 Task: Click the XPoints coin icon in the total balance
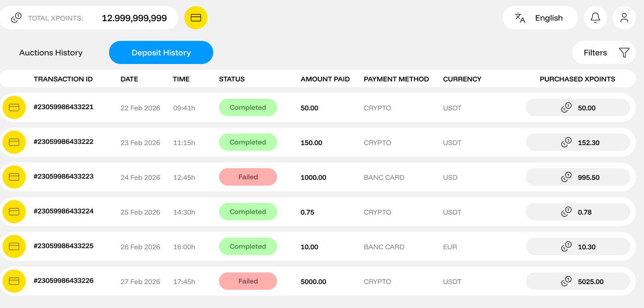(16, 18)
